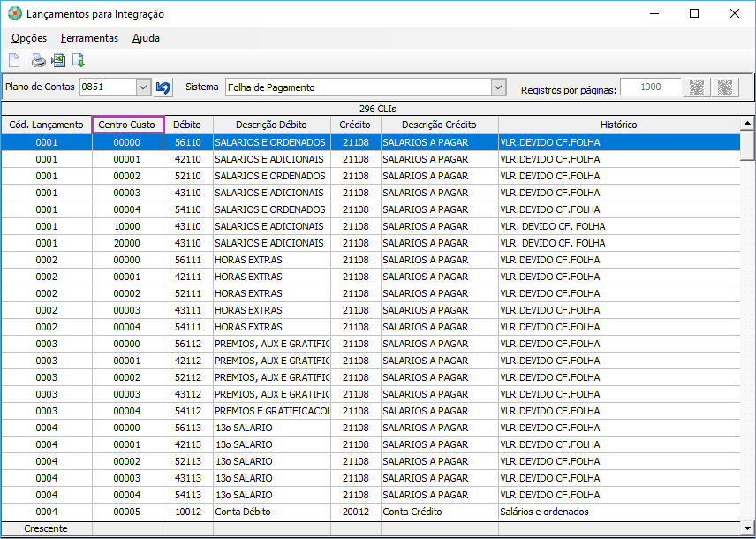Expand the Plano de Contas dropdown

point(144,87)
